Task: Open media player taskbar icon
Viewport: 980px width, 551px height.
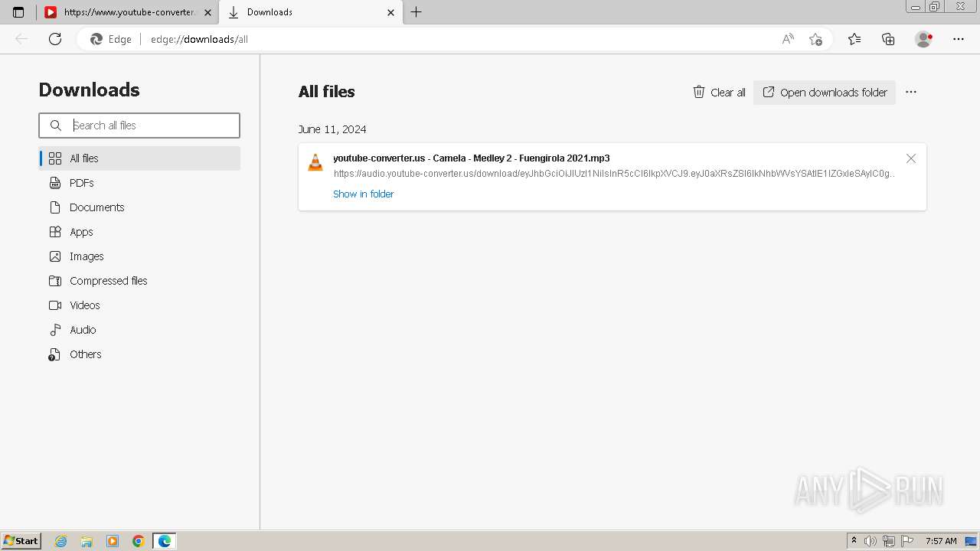Action: coord(113,541)
